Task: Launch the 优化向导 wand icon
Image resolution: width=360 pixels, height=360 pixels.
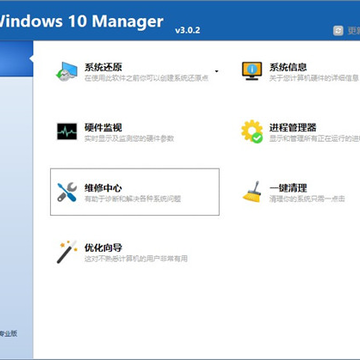Action: pyautogui.click(x=66, y=252)
